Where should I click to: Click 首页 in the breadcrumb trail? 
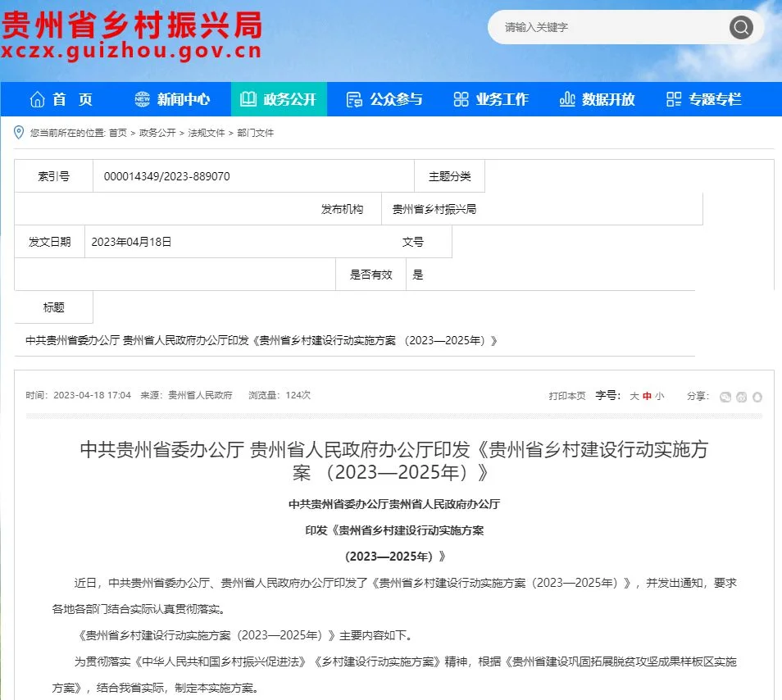click(x=117, y=133)
